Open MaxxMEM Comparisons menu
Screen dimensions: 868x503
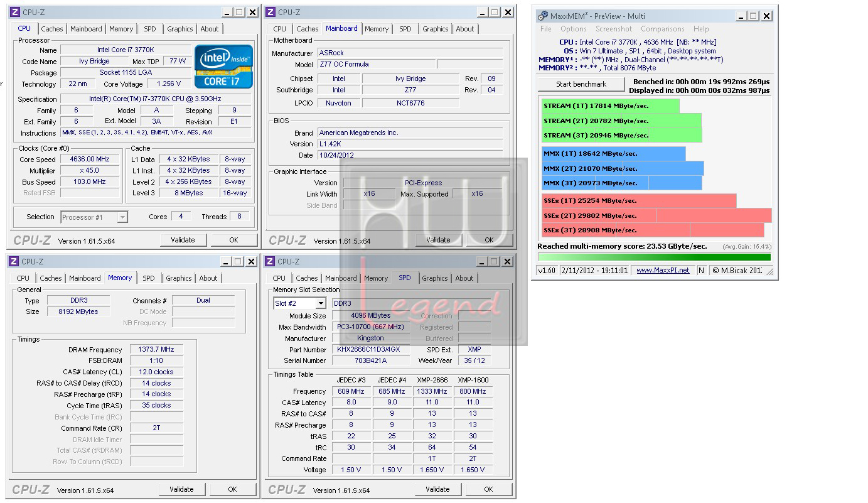point(663,29)
